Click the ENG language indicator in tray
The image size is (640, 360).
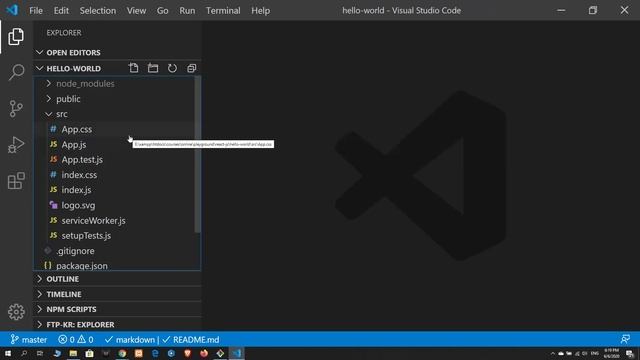(x=595, y=353)
